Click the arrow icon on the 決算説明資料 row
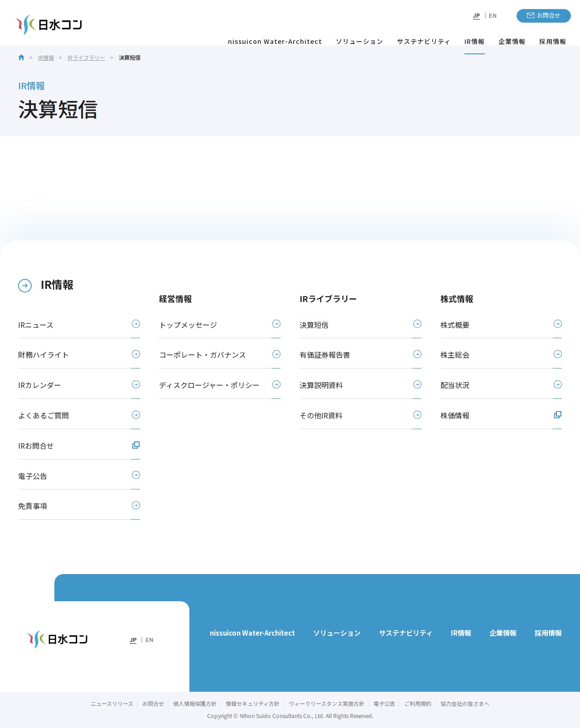Image resolution: width=580 pixels, height=728 pixels. tap(417, 384)
